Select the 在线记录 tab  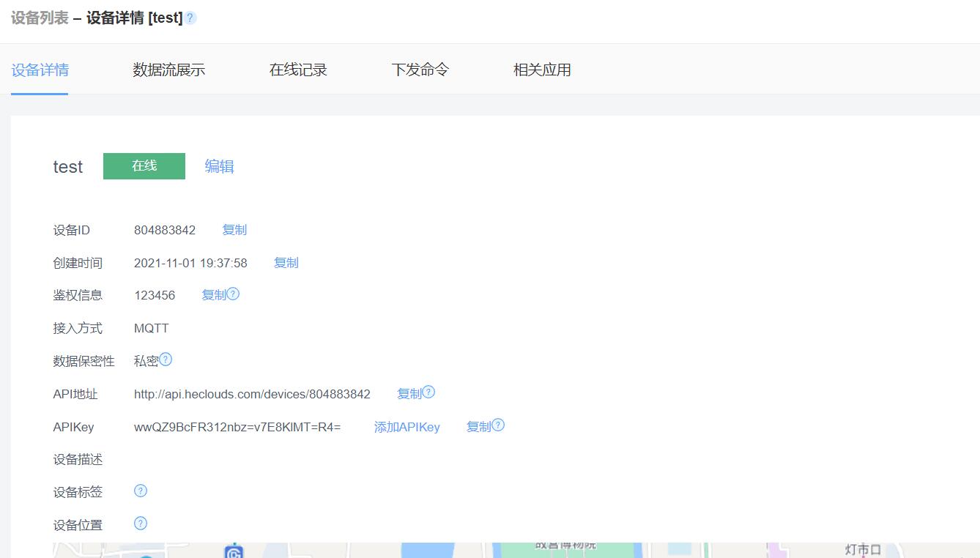pyautogui.click(x=298, y=69)
